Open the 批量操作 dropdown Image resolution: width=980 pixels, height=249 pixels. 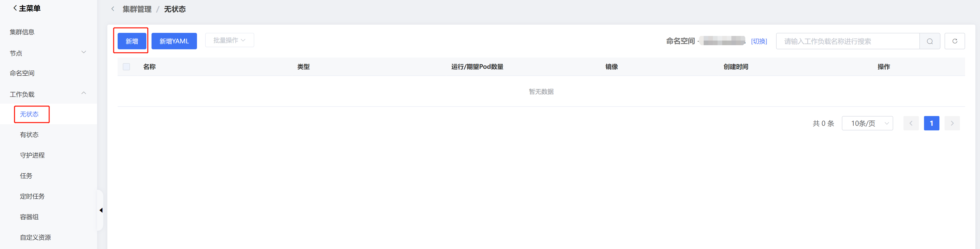(x=229, y=40)
